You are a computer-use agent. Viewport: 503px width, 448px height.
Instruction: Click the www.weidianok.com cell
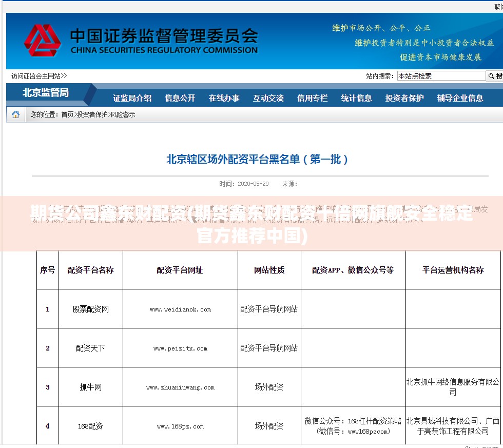pyautogui.click(x=180, y=309)
